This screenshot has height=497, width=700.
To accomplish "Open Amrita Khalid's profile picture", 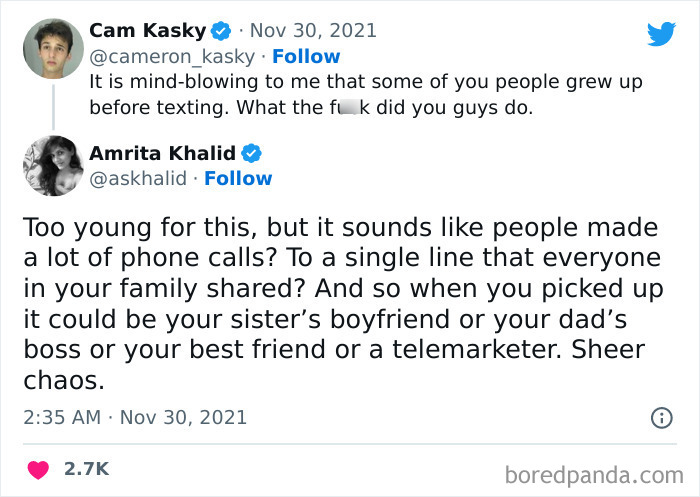I will pyautogui.click(x=49, y=166).
